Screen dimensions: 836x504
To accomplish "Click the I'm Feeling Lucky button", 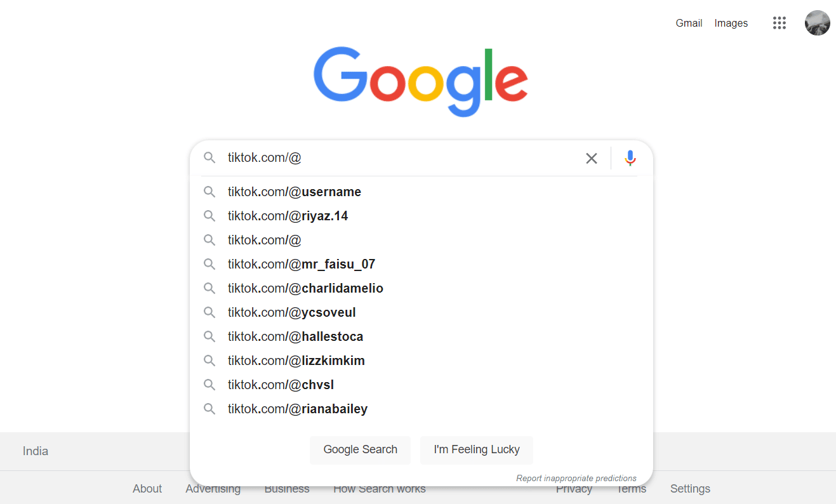I will 477,449.
